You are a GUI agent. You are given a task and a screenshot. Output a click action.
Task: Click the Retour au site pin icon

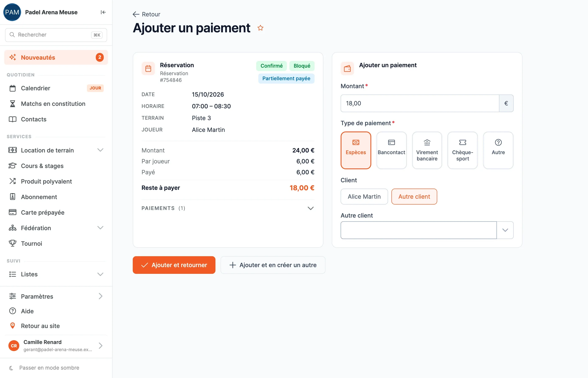(13, 326)
